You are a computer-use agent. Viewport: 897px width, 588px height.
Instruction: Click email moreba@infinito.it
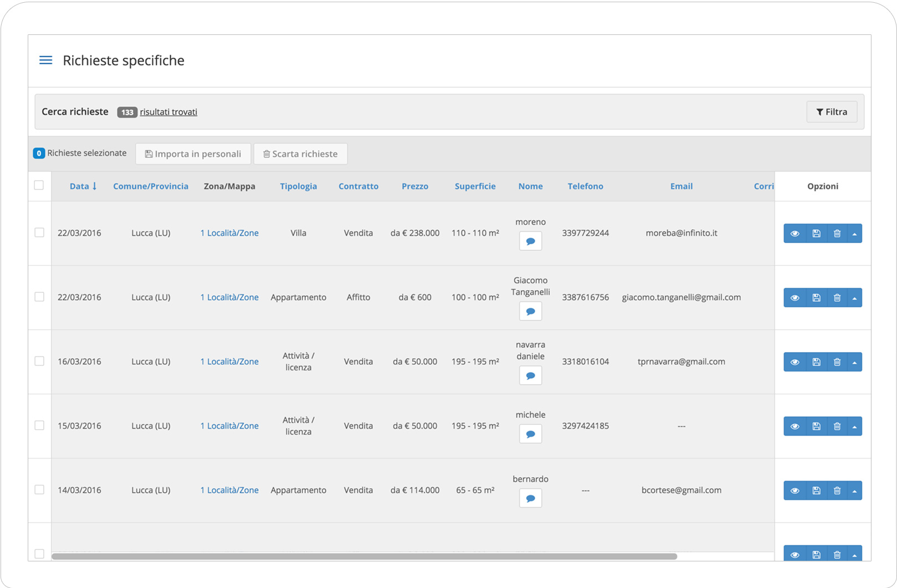tap(681, 233)
